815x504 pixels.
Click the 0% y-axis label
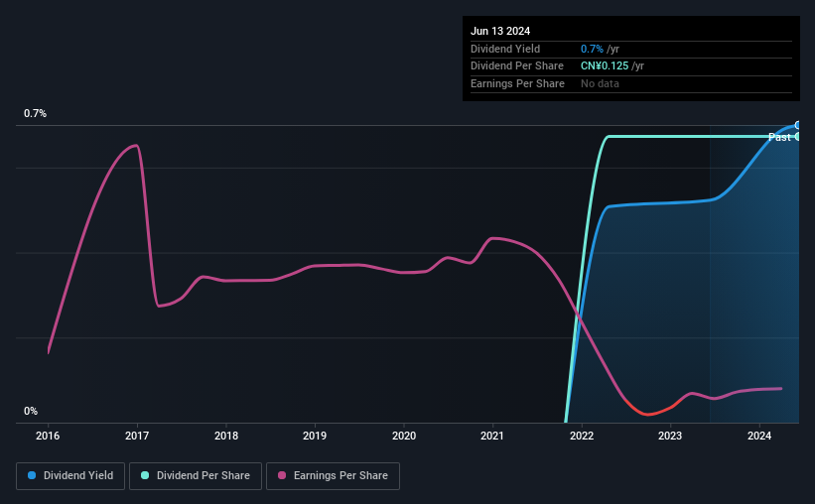(x=31, y=411)
